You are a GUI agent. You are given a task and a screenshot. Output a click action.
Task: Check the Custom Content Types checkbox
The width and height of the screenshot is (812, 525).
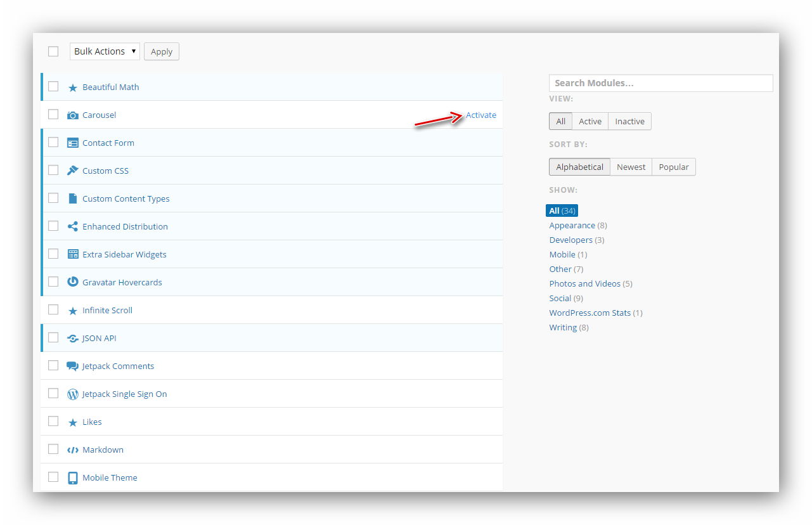point(53,198)
